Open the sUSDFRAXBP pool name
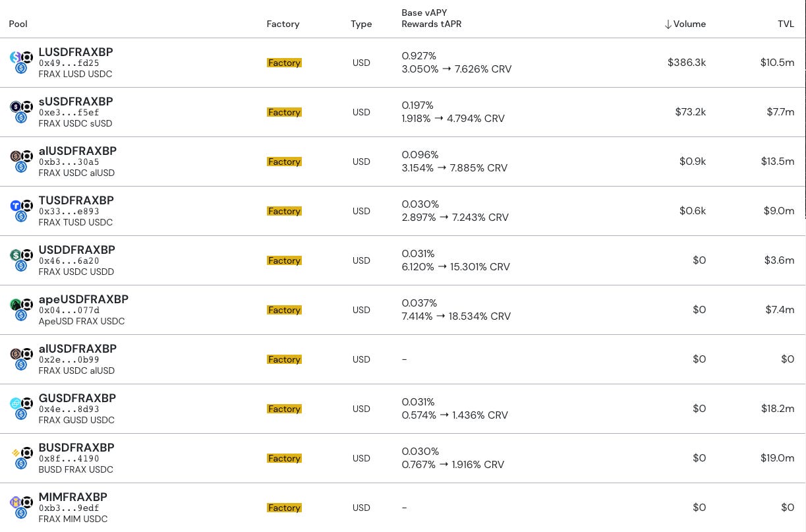Image resolution: width=806 pixels, height=532 pixels. pyautogui.click(x=76, y=102)
